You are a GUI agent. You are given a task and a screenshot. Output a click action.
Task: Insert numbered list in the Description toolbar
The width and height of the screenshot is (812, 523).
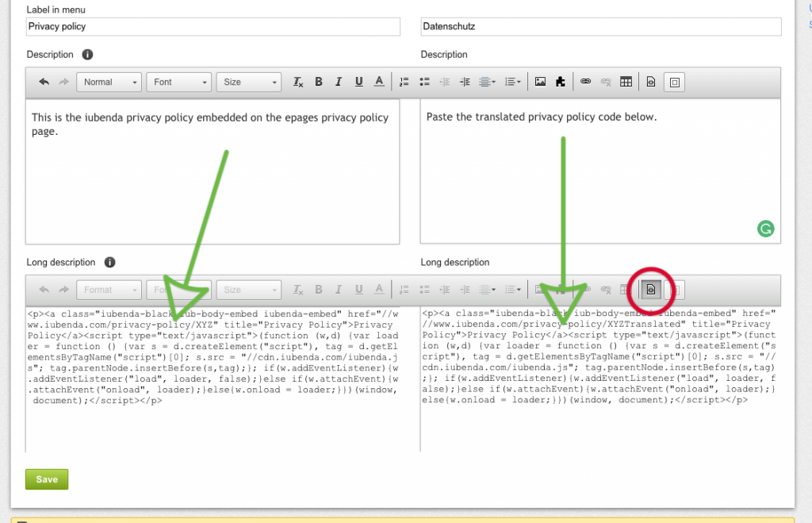click(404, 82)
